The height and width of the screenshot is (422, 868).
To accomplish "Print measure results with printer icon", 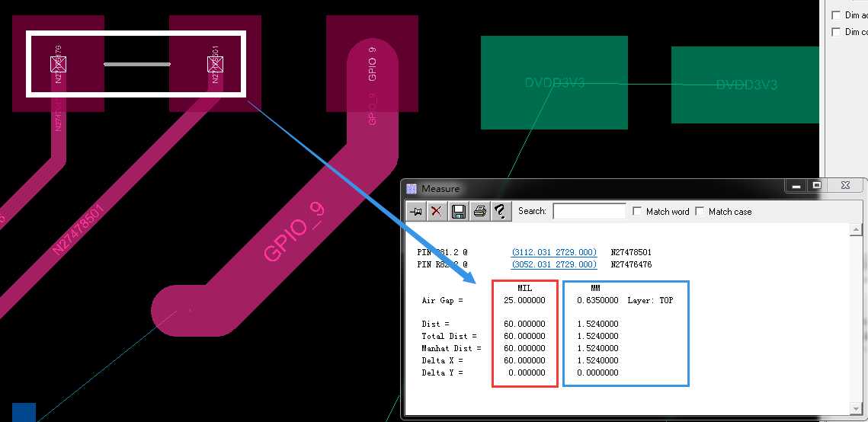I will (x=479, y=211).
